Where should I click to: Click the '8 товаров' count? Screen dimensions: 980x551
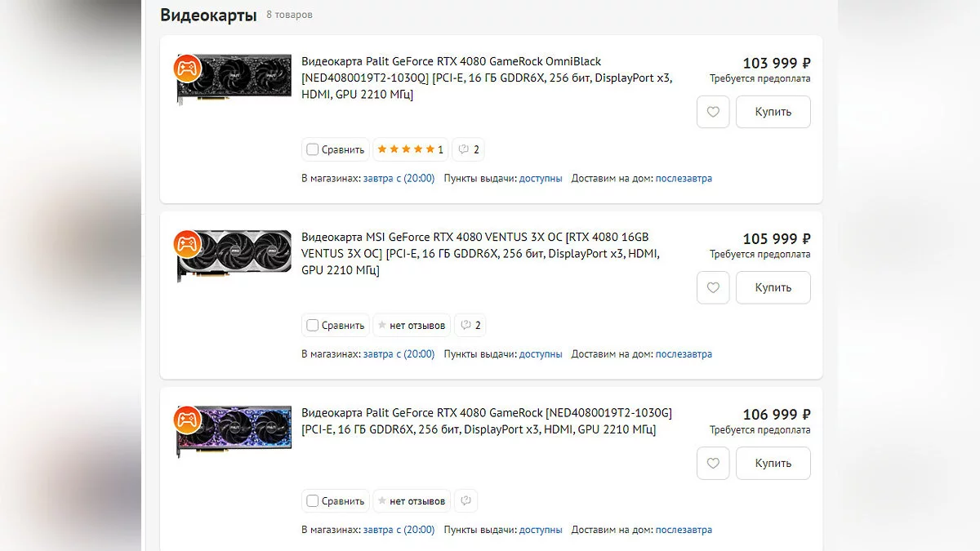(x=289, y=15)
